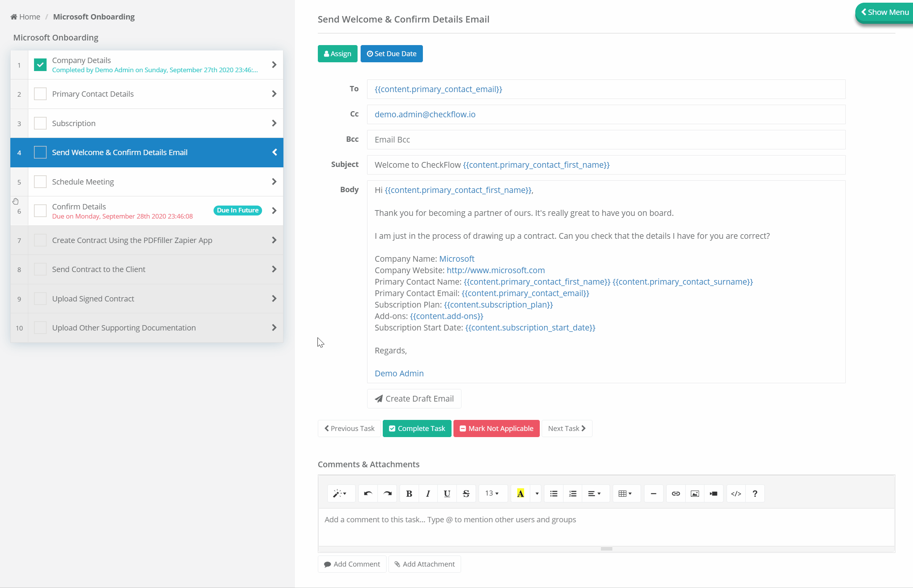Toggle checkbox for Subscription step
Screen dimensions: 913x588
pyautogui.click(x=40, y=123)
